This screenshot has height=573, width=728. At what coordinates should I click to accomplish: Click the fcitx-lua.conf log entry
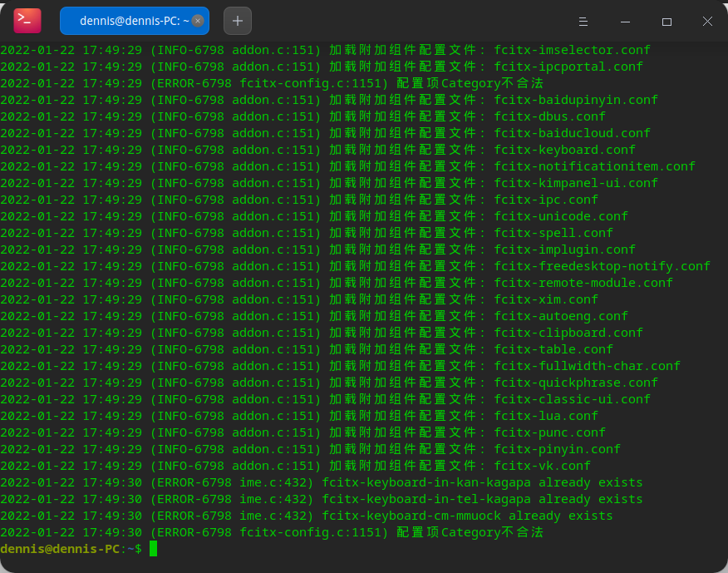tap(545, 415)
